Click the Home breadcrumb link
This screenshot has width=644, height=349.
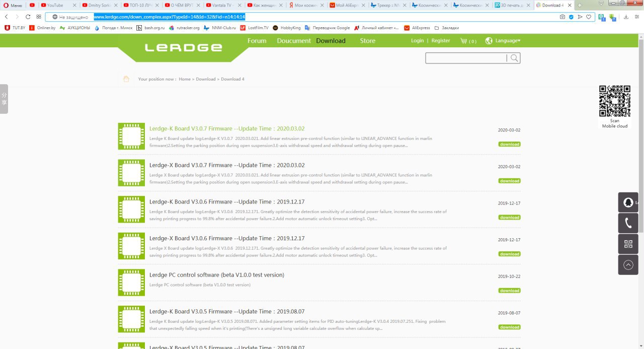(x=185, y=79)
